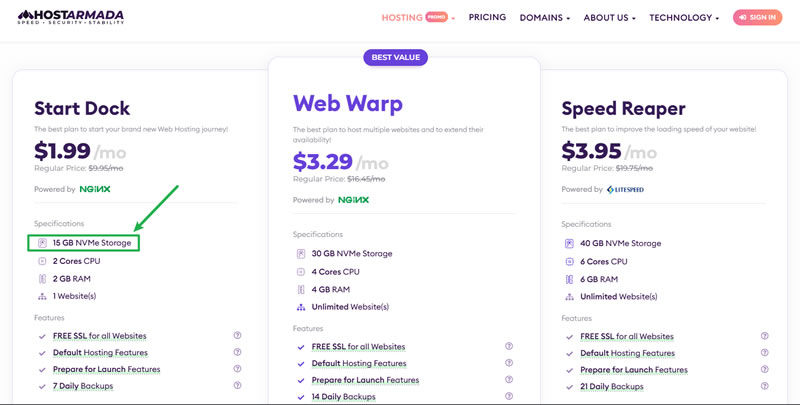The height and width of the screenshot is (405, 800).
Task: Click the struck-through $9.95/mo regular price
Action: point(106,168)
